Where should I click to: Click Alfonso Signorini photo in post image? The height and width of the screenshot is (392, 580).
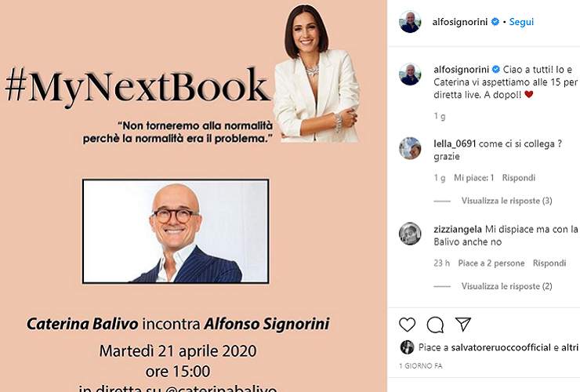pos(176,231)
